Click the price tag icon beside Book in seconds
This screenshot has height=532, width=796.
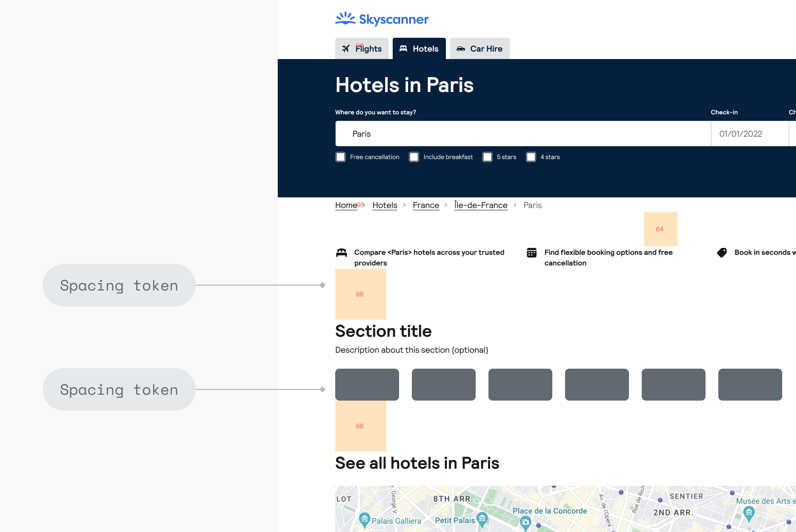(x=722, y=253)
